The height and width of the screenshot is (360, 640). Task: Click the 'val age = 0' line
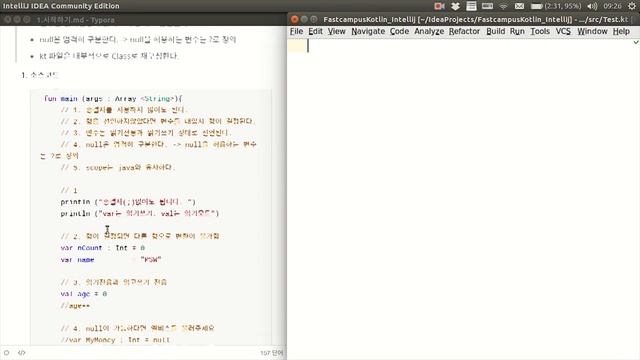[x=84, y=293]
